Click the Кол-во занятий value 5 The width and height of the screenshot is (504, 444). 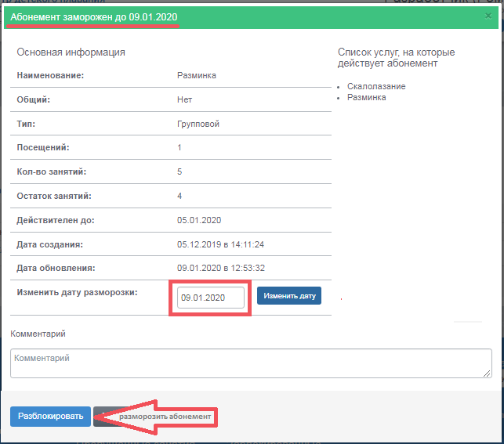[179, 171]
